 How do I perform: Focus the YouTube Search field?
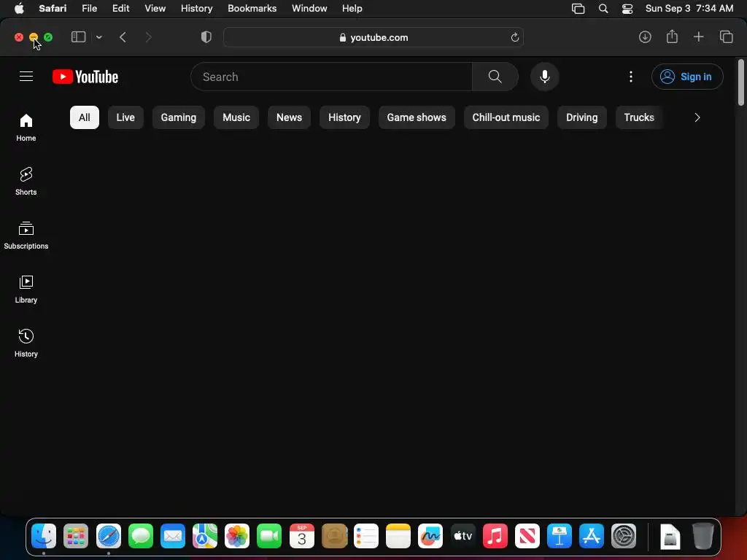pyautogui.click(x=332, y=77)
